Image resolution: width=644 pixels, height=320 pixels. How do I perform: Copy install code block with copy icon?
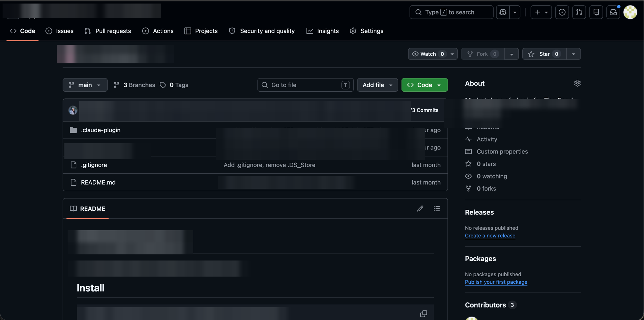423,314
